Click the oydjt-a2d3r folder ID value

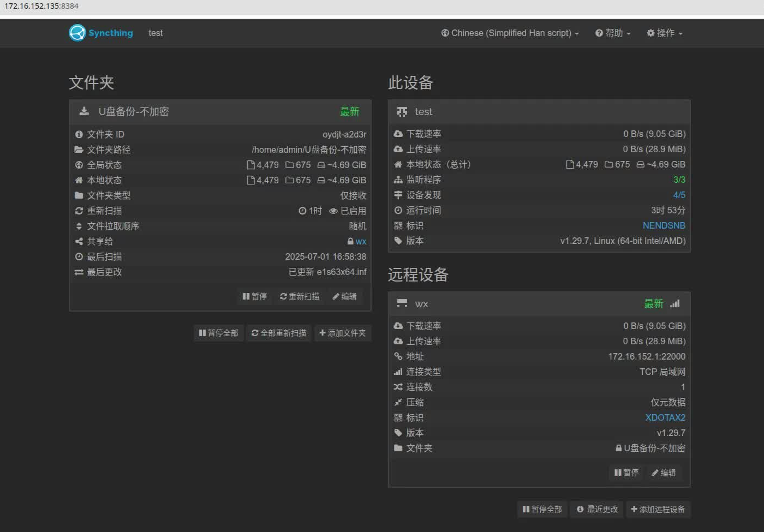[x=344, y=134]
